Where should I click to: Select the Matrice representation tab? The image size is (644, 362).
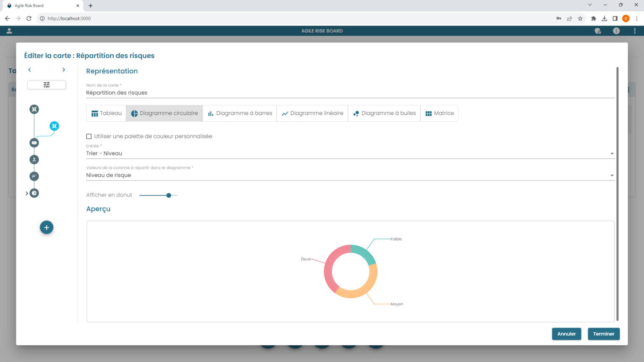[439, 113]
